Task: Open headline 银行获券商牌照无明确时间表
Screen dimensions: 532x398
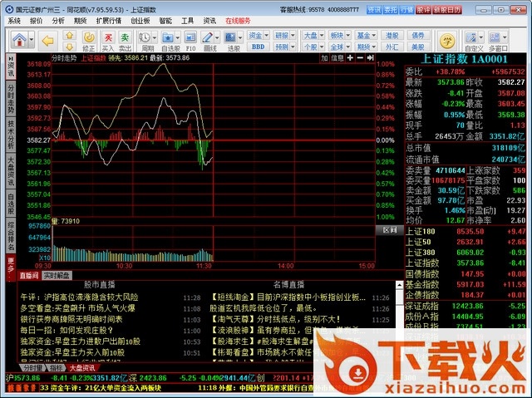Action: [71, 319]
